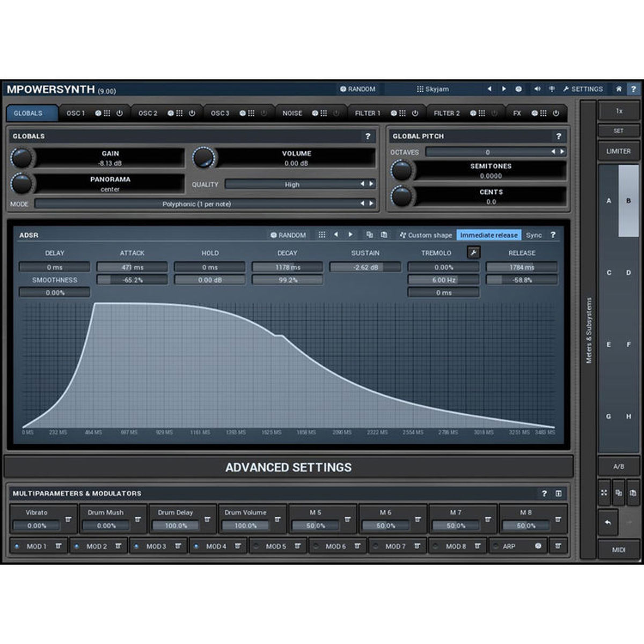Click LIMITER button
Screen dimensions: 644x644
pos(619,151)
